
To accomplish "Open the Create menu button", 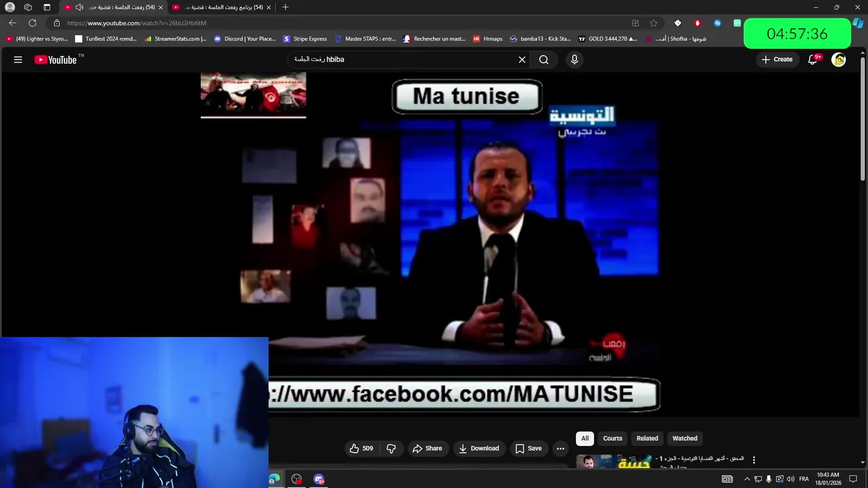I will (777, 60).
